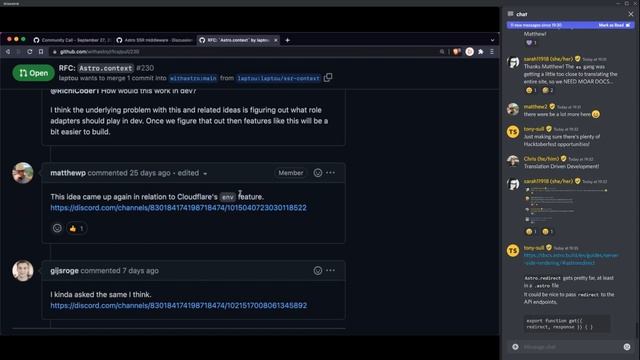640x360 pixels.
Task: Click the Member badge on matthewp's comment
Action: 291,173
